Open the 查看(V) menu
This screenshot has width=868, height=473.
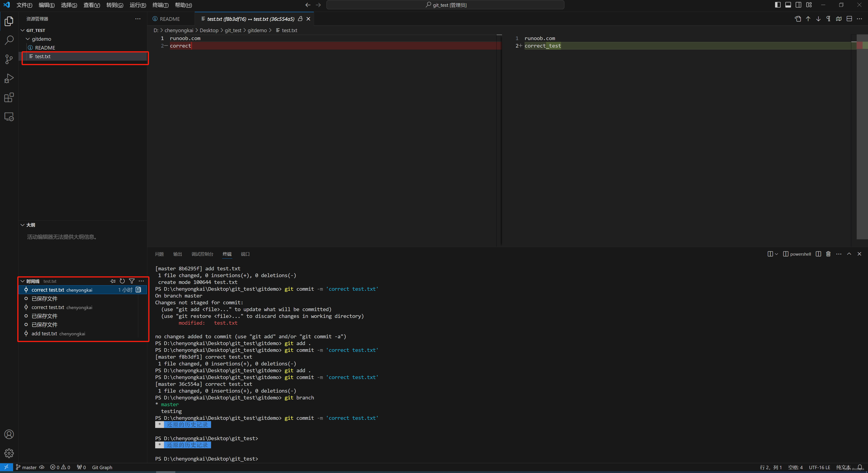[x=92, y=5]
